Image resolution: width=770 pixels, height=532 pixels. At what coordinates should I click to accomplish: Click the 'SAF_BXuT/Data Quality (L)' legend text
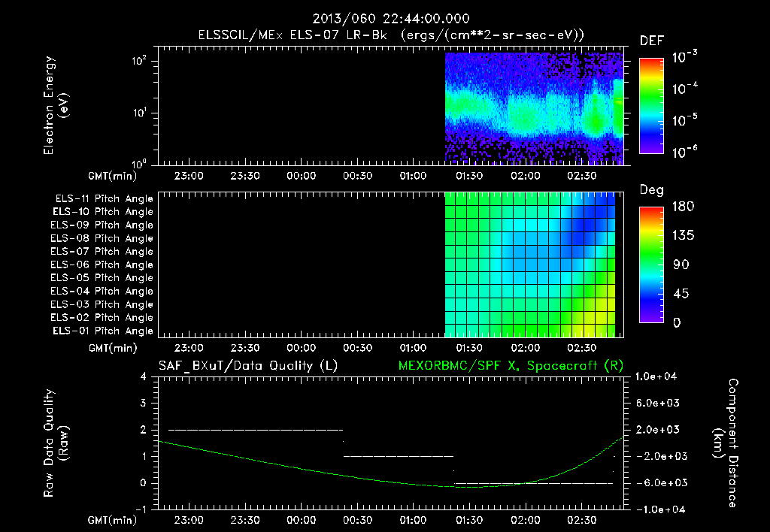tap(248, 366)
